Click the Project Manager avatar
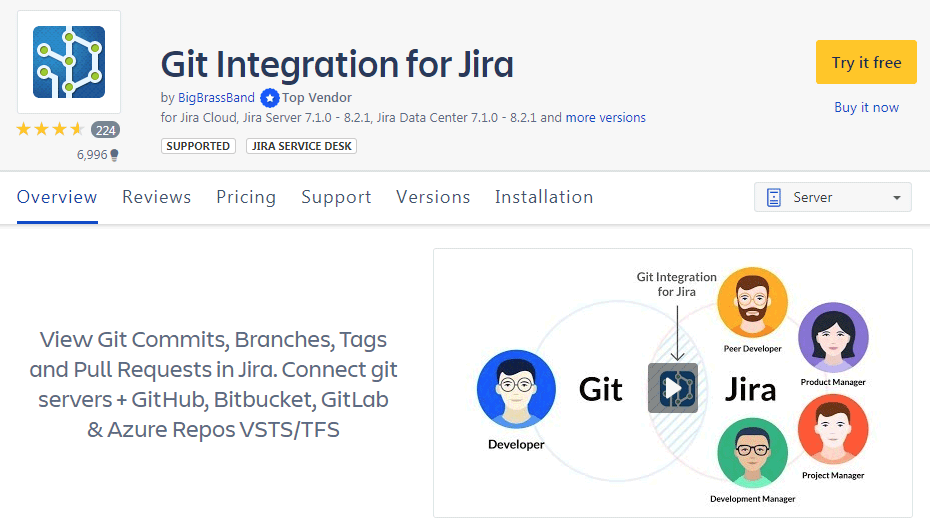 coord(833,430)
